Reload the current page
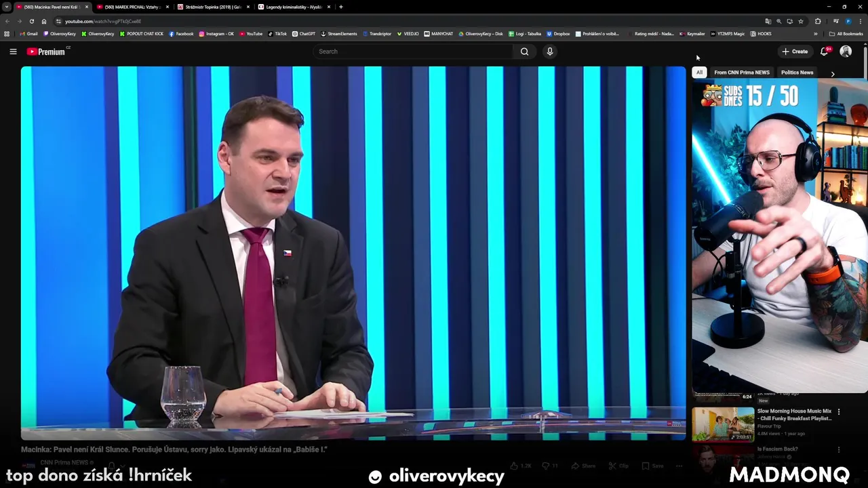Viewport: 868px width, 488px height. click(x=31, y=22)
